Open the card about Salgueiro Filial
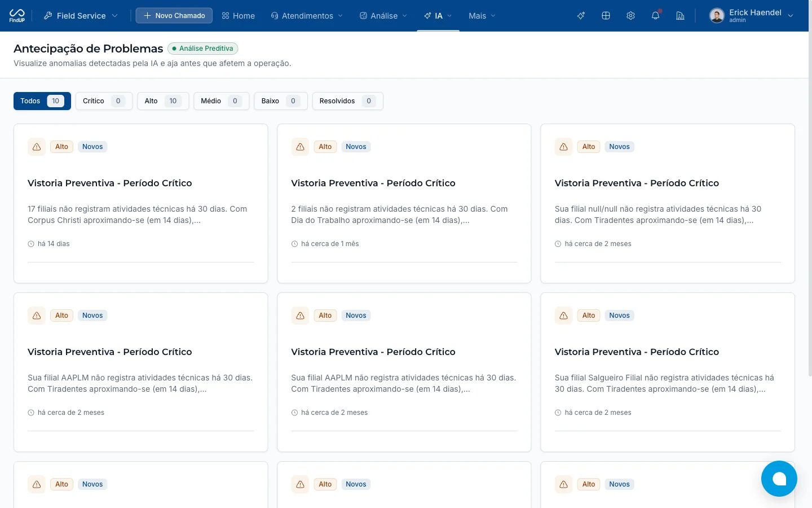 click(x=668, y=372)
